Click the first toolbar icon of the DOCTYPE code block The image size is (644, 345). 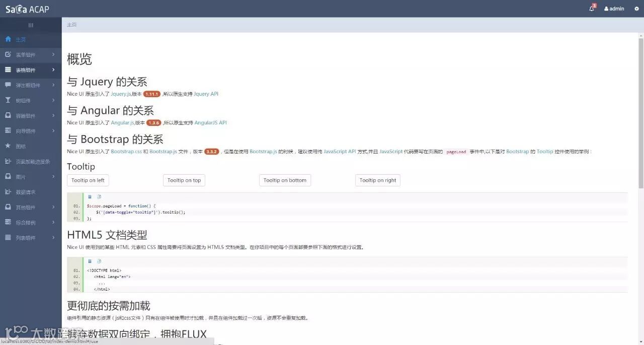click(x=90, y=261)
